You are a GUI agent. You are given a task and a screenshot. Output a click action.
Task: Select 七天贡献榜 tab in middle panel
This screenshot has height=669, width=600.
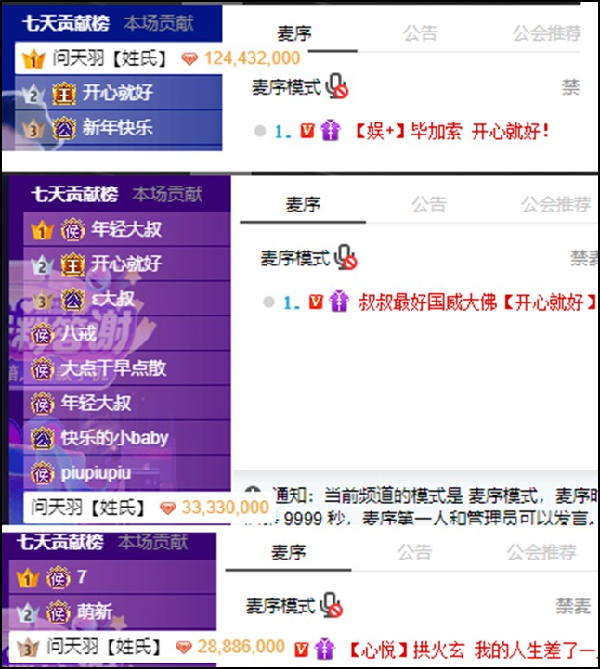click(x=75, y=194)
